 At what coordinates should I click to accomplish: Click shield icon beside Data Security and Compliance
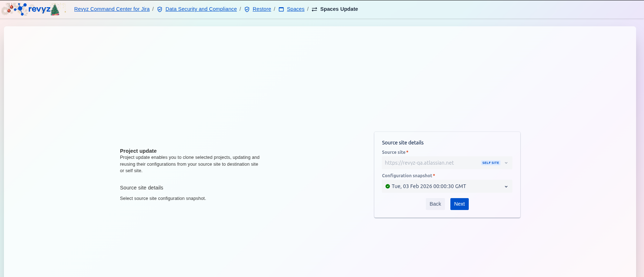point(160,9)
